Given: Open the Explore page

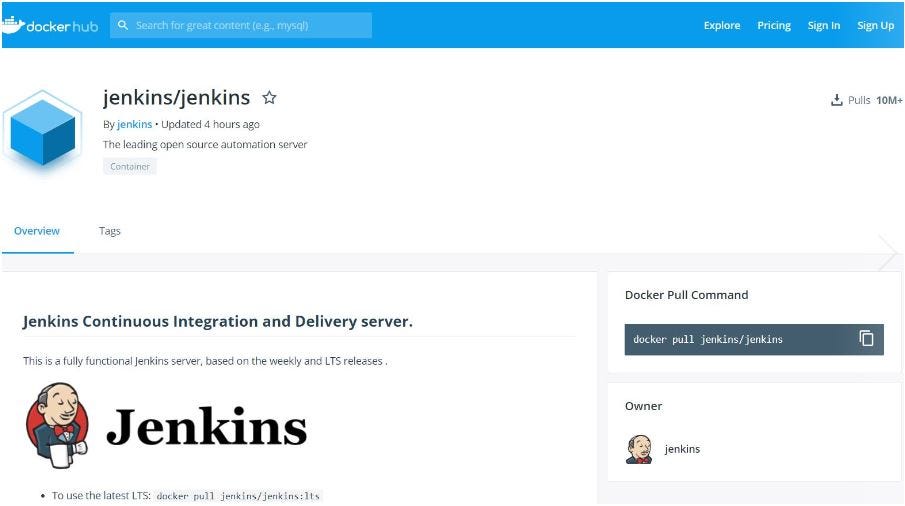Looking at the screenshot, I should pos(721,25).
